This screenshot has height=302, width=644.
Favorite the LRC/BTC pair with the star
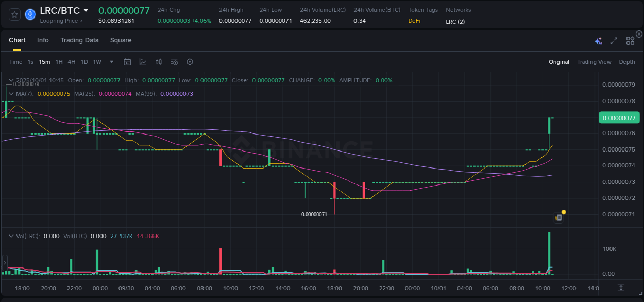pos(14,14)
